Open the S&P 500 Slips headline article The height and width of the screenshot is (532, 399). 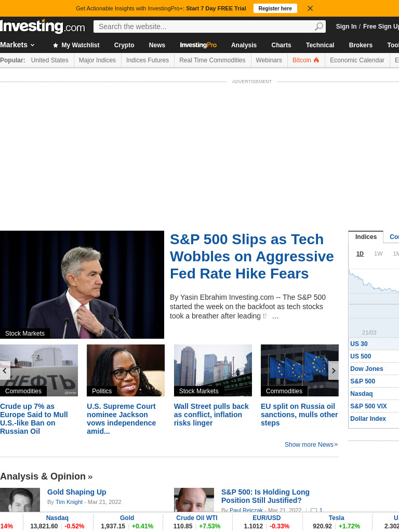click(252, 257)
